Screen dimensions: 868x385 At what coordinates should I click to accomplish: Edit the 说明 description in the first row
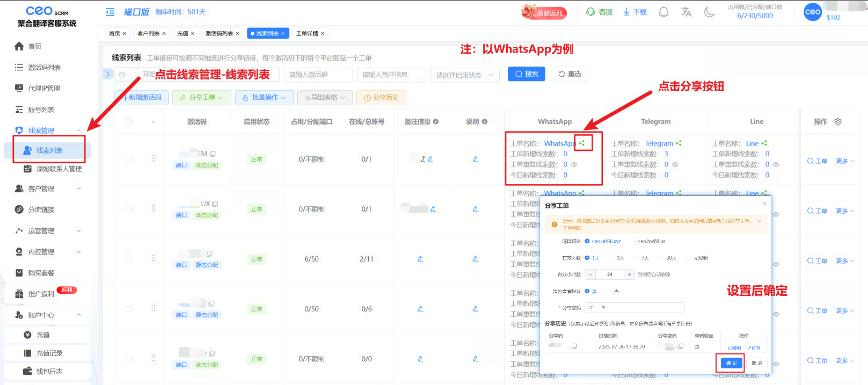[475, 159]
